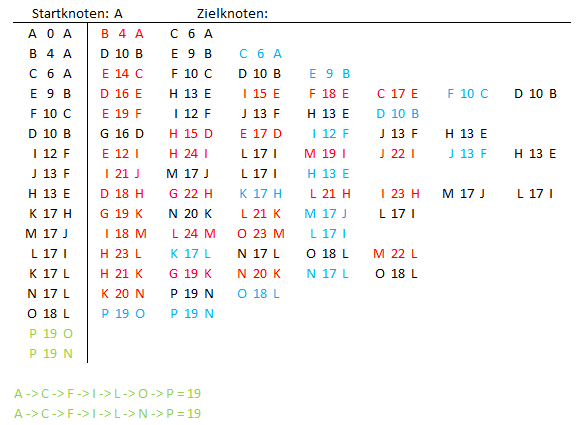Select the blue 'K 17 H' entry
Image resolution: width=584 pixels, height=425 pixels.
[x=260, y=194]
